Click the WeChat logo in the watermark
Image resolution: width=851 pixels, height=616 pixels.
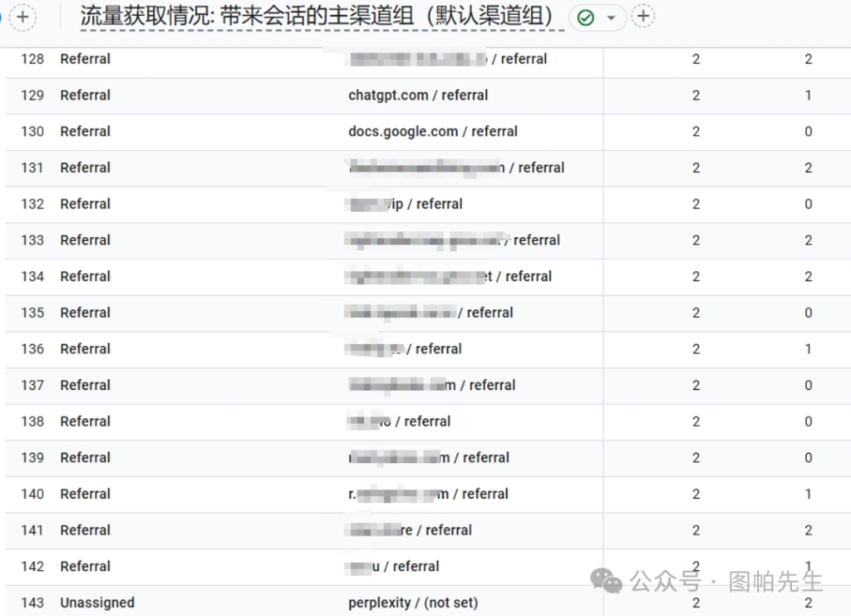pos(606,580)
